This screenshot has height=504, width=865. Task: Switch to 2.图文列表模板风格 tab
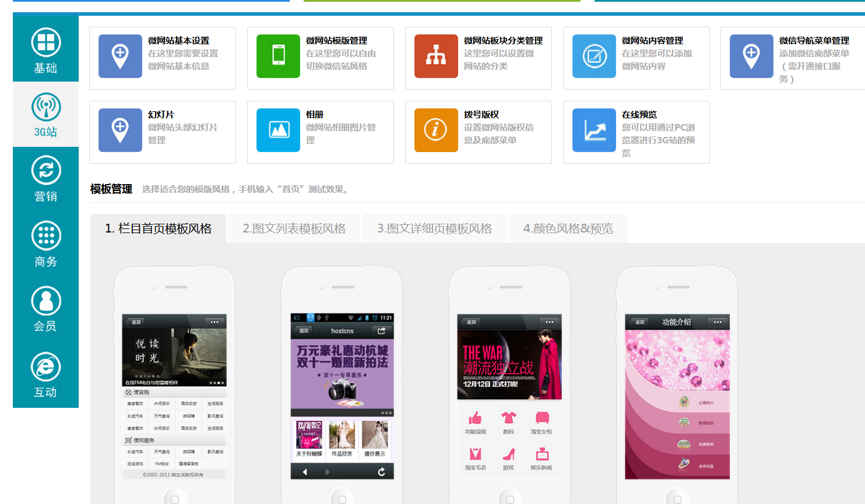click(x=294, y=228)
